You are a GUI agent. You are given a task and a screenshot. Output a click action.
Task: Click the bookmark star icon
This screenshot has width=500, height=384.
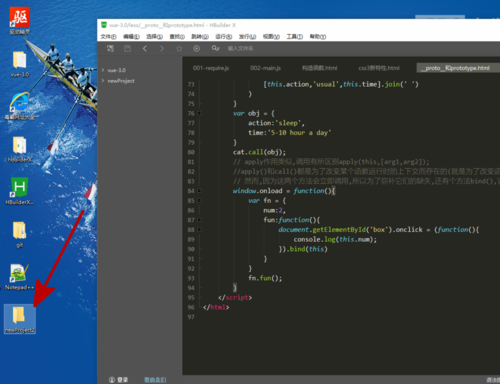click(x=179, y=49)
